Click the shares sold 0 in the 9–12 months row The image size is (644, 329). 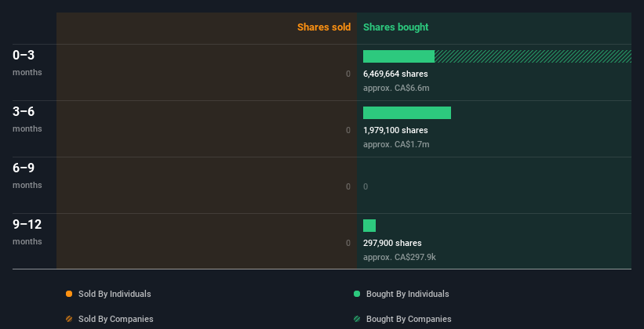coord(348,244)
